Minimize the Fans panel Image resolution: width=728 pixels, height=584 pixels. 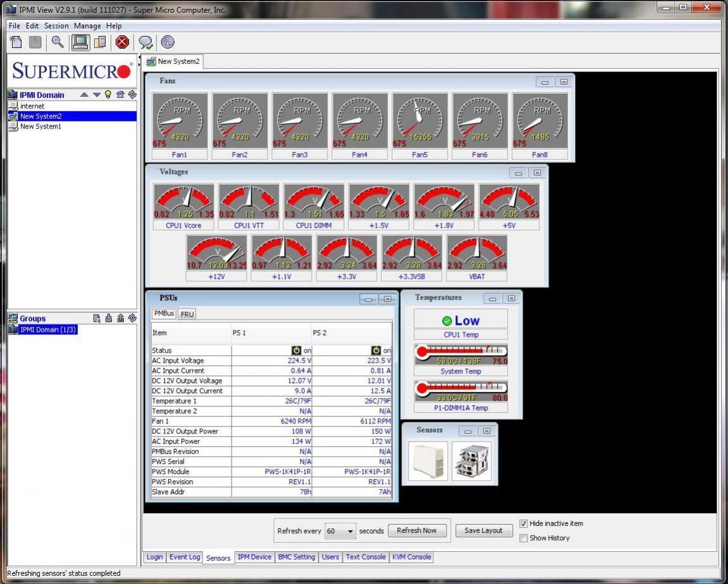pos(545,82)
